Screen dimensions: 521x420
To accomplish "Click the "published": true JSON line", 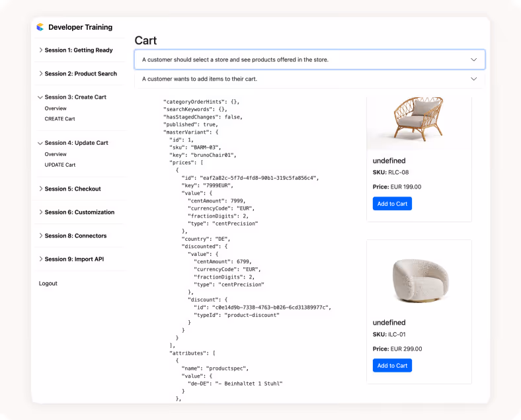I will click(x=190, y=124).
